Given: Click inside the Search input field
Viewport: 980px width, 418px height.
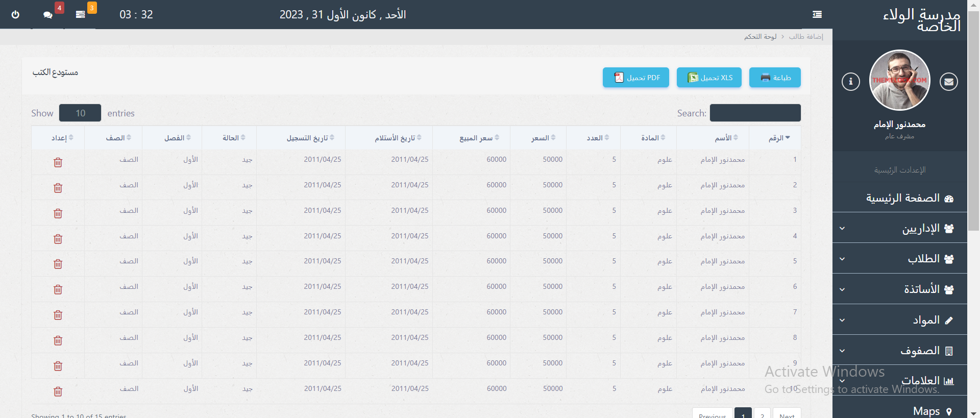Looking at the screenshot, I should pyautogui.click(x=755, y=113).
